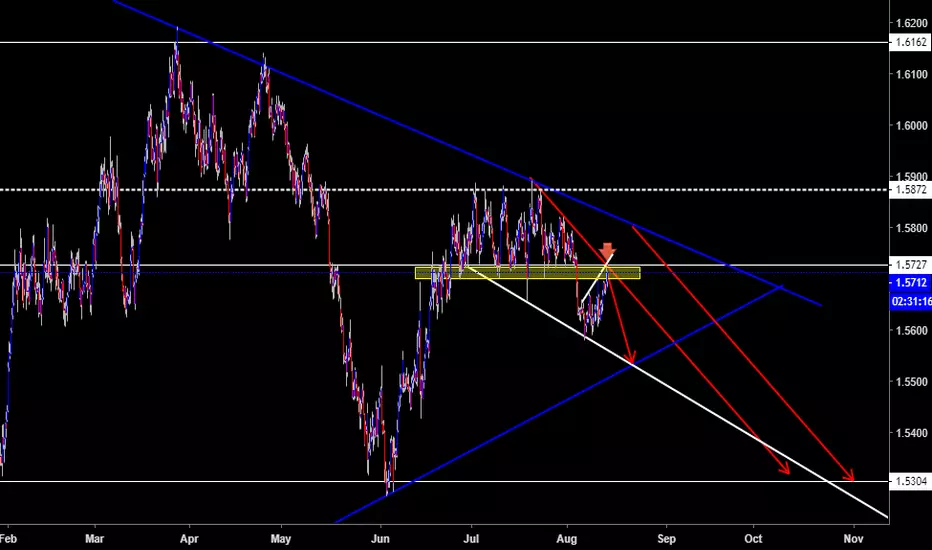
Task: Click the red down-arrow marker above the yellow zone
Action: 607,250
